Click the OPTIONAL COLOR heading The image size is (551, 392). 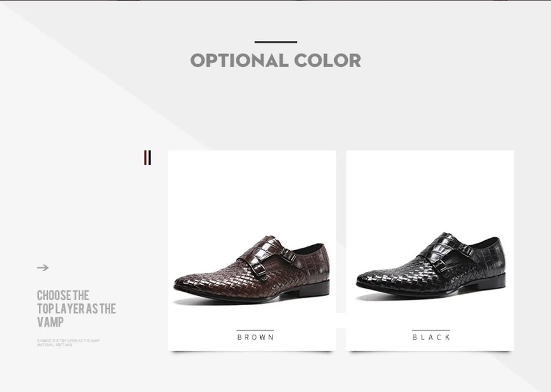tap(276, 61)
